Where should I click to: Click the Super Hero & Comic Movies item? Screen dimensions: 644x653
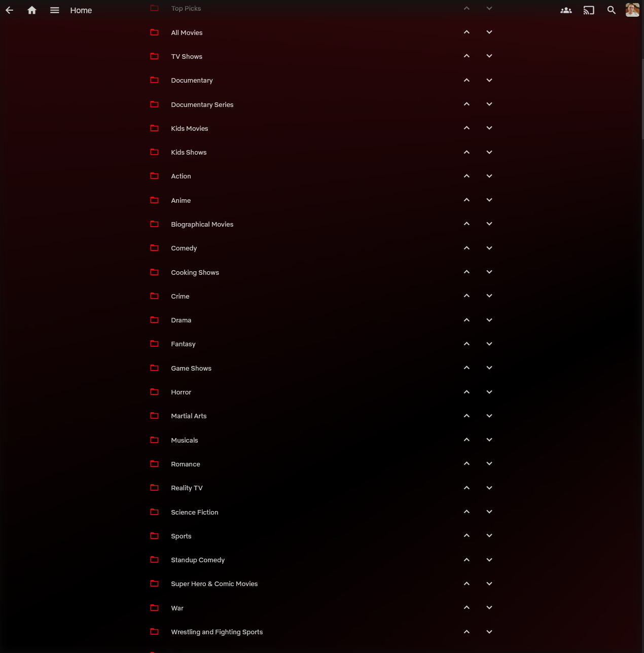[214, 584]
